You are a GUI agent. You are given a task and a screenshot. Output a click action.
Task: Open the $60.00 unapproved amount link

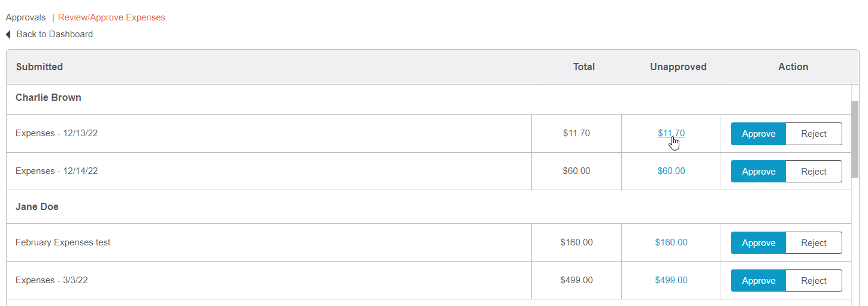(671, 171)
